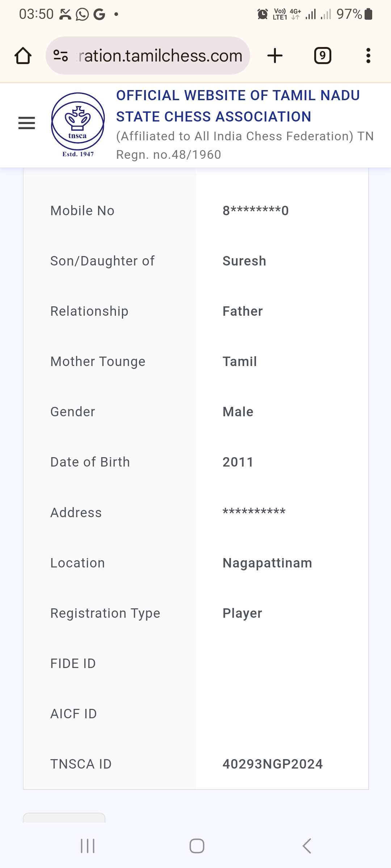Open the tab switcher showing 9 tabs

click(322, 56)
